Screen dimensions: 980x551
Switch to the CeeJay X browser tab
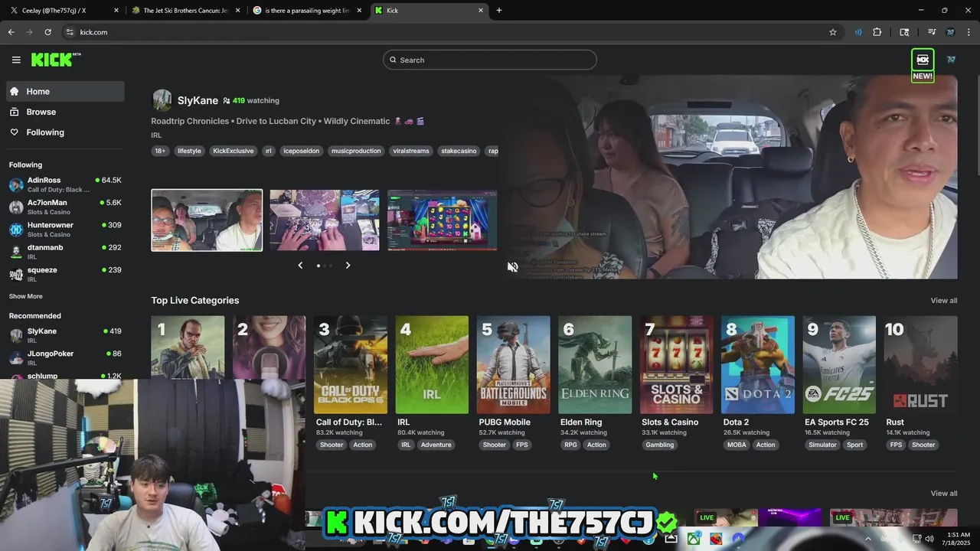click(63, 11)
